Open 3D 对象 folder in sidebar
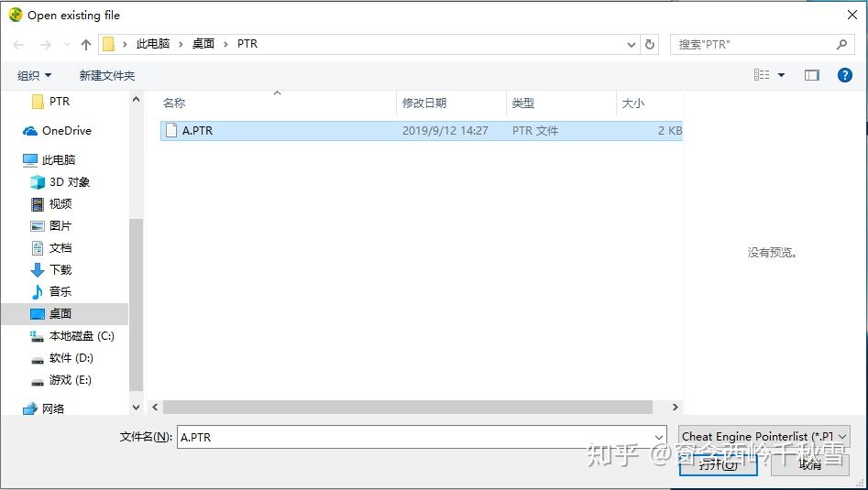 pyautogui.click(x=60, y=182)
